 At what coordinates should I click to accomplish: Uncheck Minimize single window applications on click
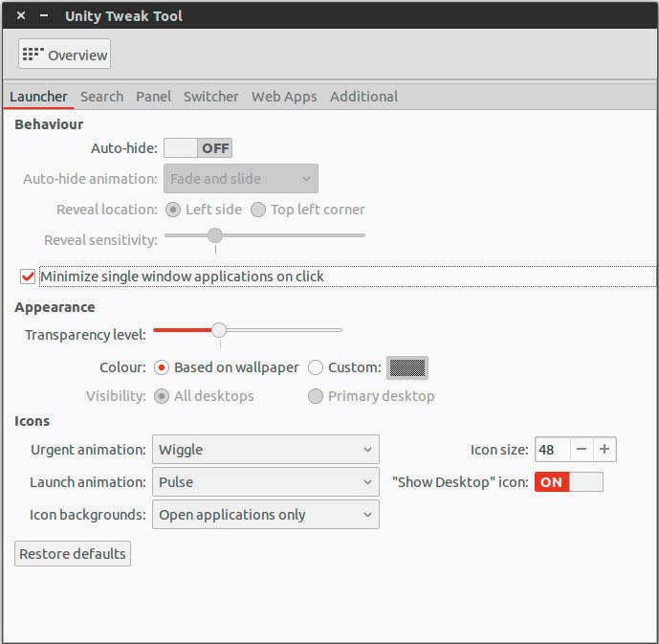tap(28, 277)
